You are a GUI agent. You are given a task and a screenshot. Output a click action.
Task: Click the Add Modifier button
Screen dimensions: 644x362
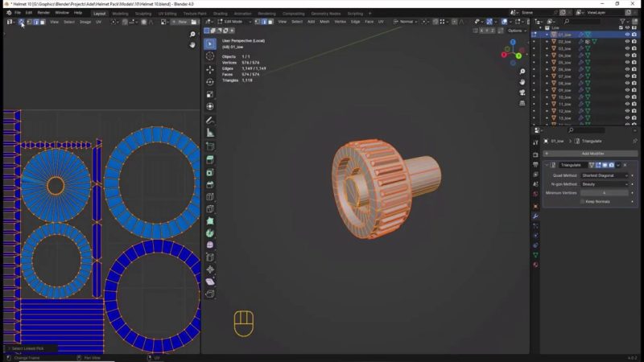(x=592, y=153)
